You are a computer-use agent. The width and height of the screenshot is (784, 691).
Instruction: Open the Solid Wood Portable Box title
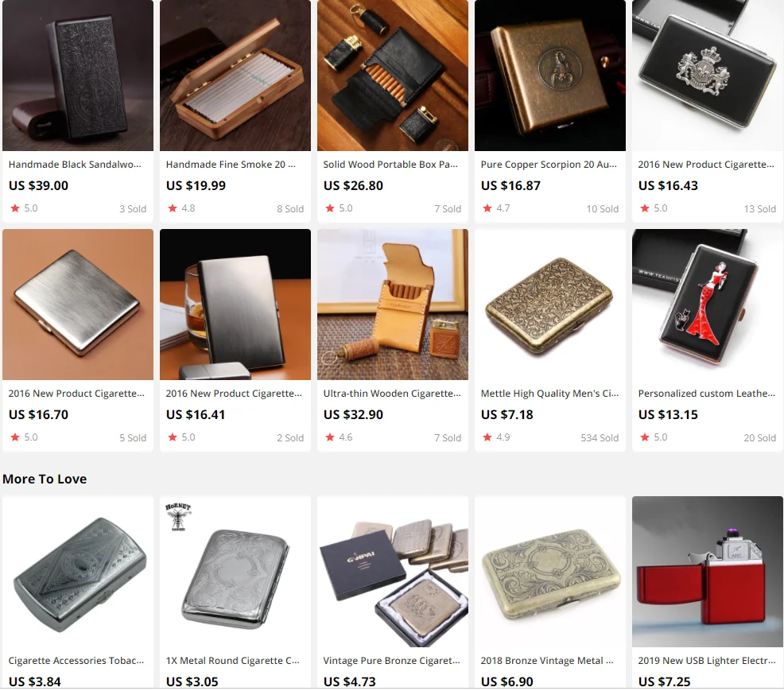(x=390, y=165)
